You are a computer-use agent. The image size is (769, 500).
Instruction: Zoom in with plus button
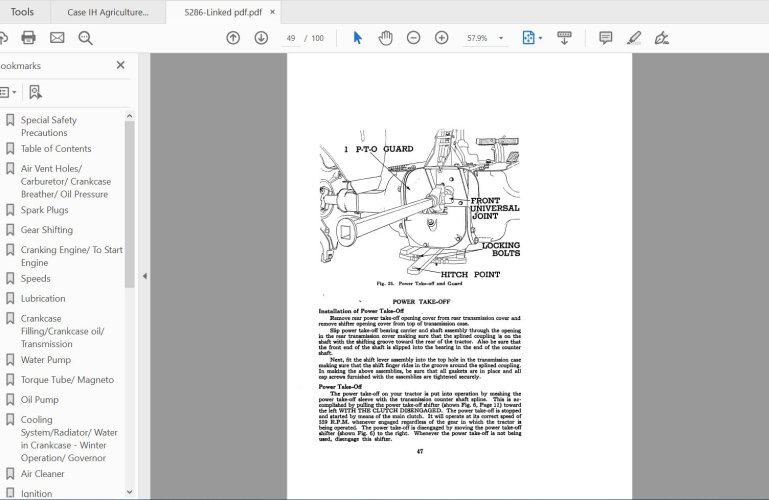tap(441, 38)
